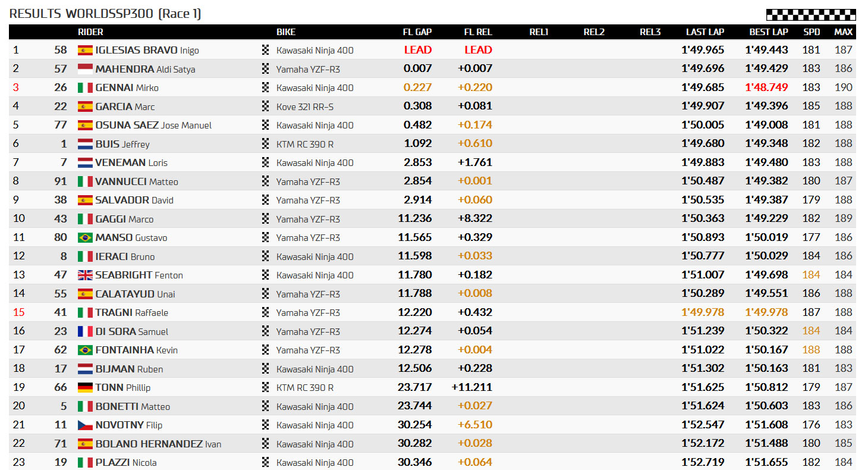Click the REL3 column header

(x=650, y=32)
